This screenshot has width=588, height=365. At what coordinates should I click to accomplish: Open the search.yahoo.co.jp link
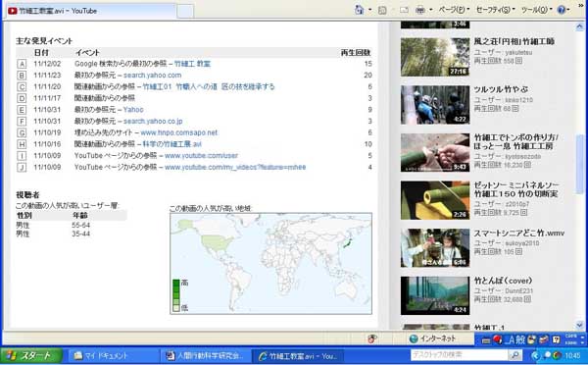tap(153, 121)
